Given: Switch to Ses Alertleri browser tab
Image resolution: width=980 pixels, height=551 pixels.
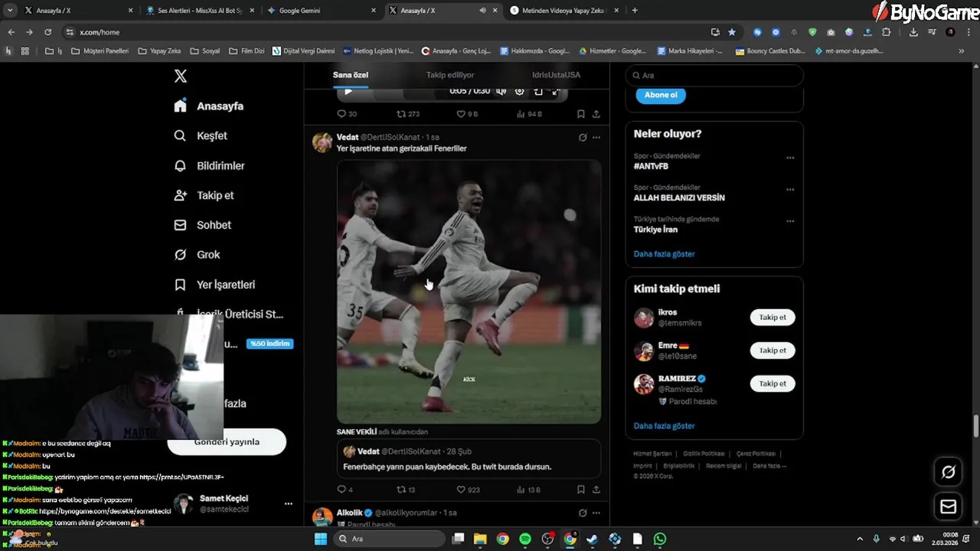Looking at the screenshot, I should pos(200,11).
